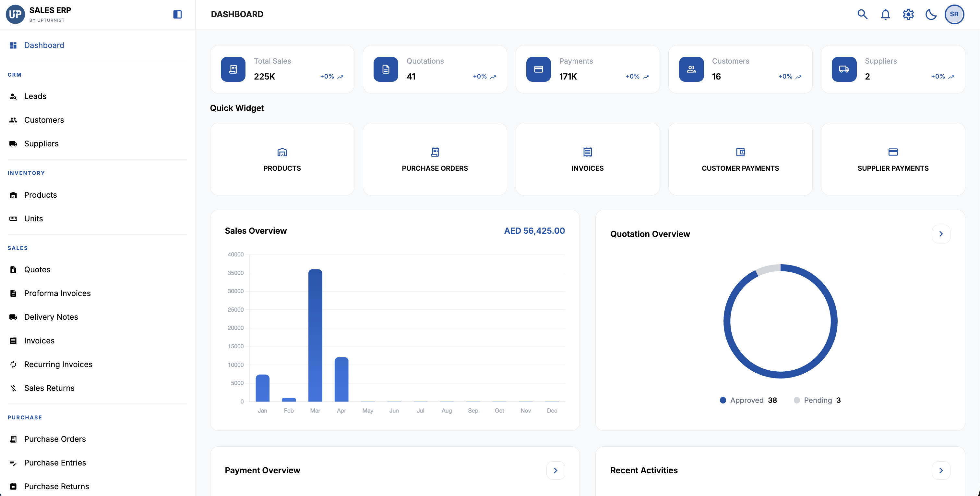Screen dimensions: 980x496
Task: Open notifications bell icon
Action: [885, 15]
